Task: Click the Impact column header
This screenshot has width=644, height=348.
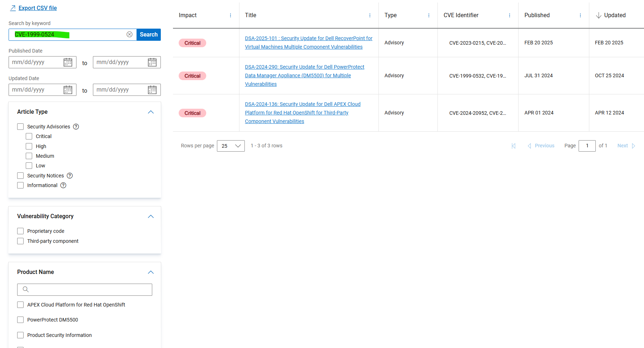Action: tap(188, 15)
